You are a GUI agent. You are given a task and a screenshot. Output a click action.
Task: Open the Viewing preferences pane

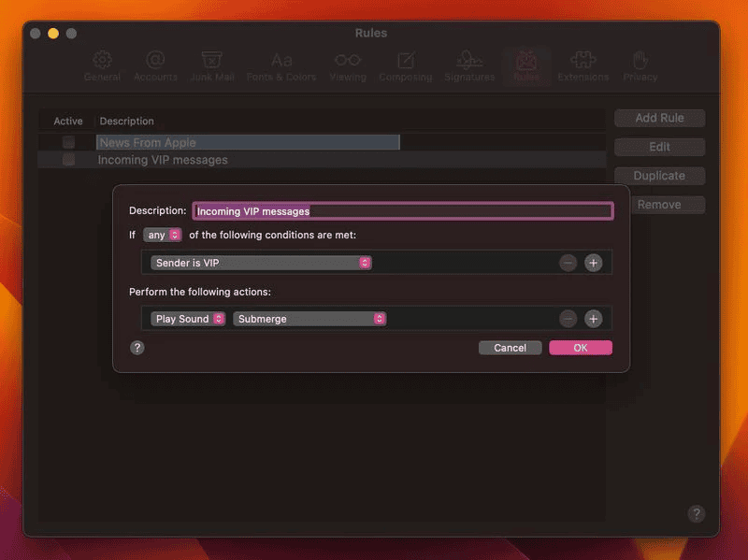pyautogui.click(x=348, y=65)
